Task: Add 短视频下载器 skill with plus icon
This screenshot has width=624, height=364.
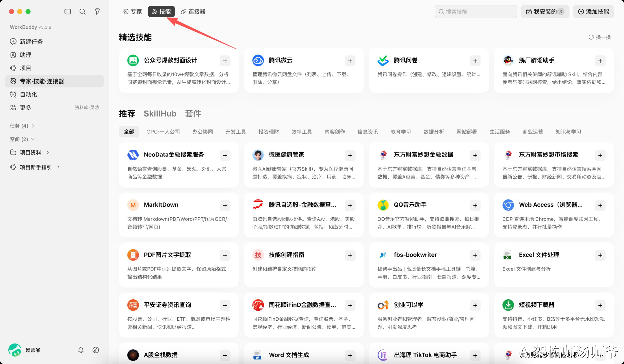Action: [600, 305]
